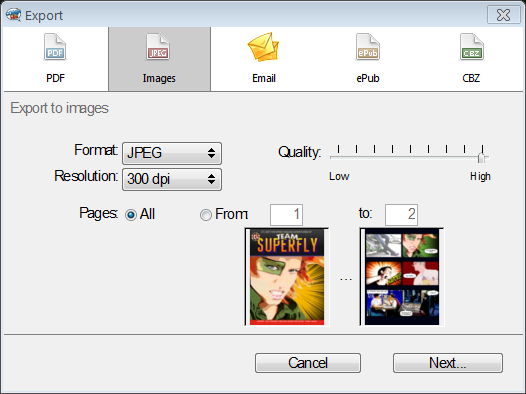Close the Export dialog
The width and height of the screenshot is (526, 394).
pyautogui.click(x=504, y=15)
